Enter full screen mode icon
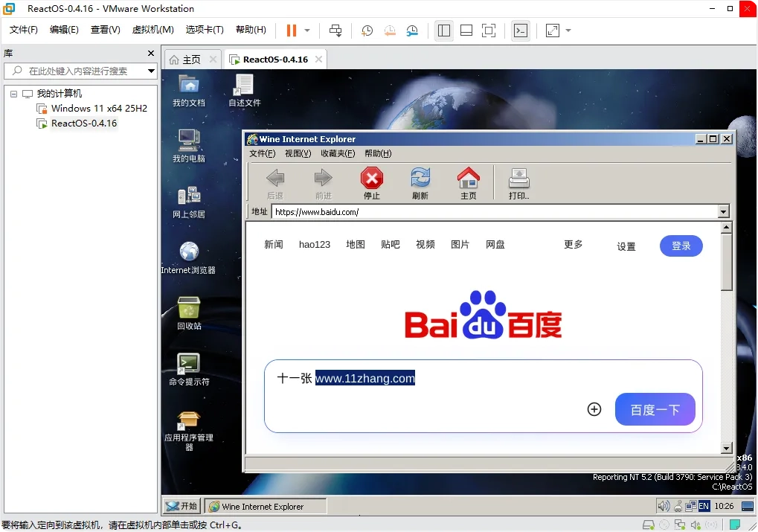 coord(489,31)
